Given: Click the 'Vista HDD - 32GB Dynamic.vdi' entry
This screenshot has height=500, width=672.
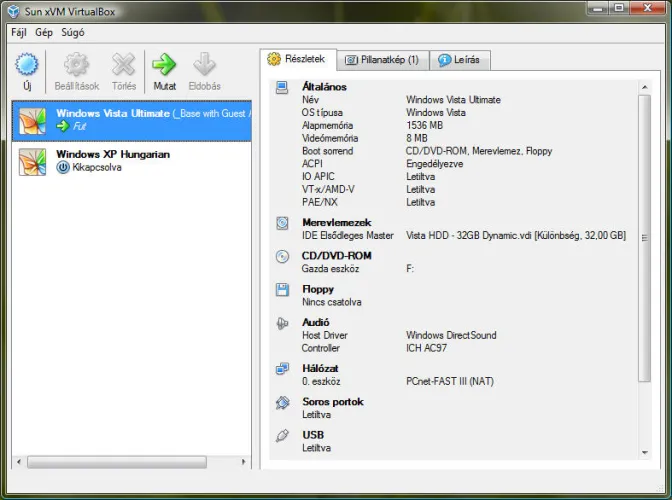Looking at the screenshot, I should pos(516,235).
